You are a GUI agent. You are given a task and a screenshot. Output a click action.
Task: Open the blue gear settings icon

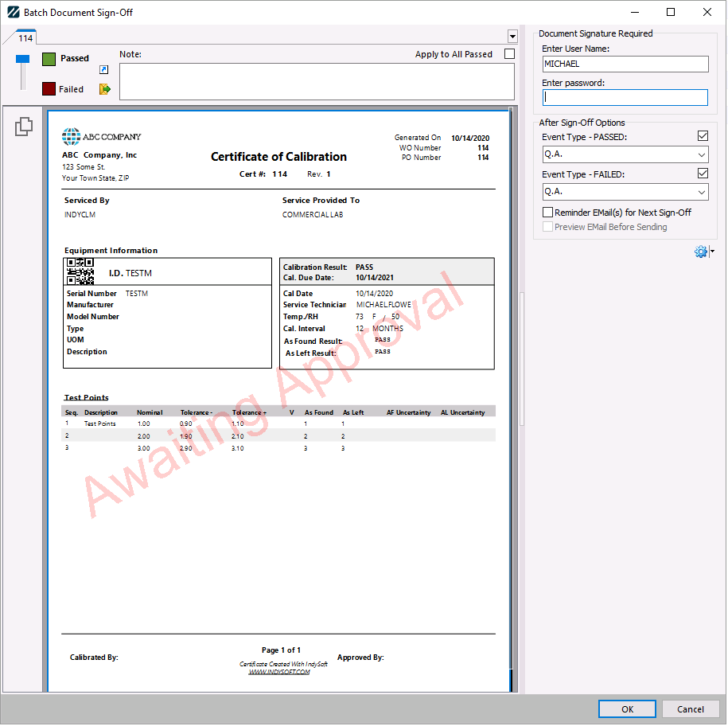(x=701, y=252)
